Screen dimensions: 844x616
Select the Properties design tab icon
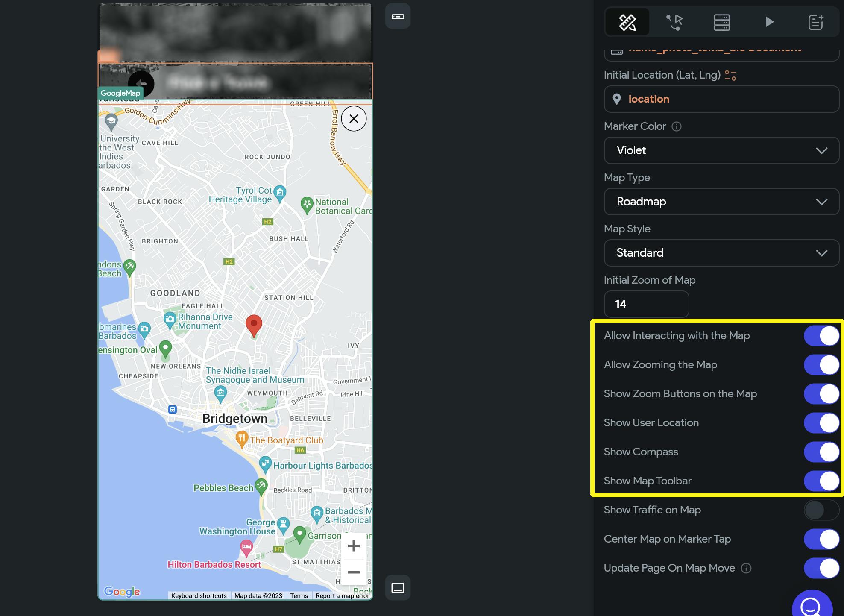tap(627, 22)
